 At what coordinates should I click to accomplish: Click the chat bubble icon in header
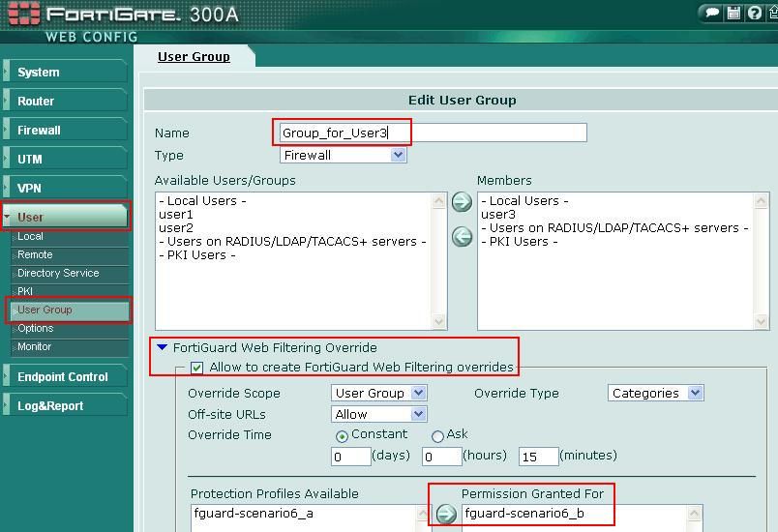[x=713, y=14]
